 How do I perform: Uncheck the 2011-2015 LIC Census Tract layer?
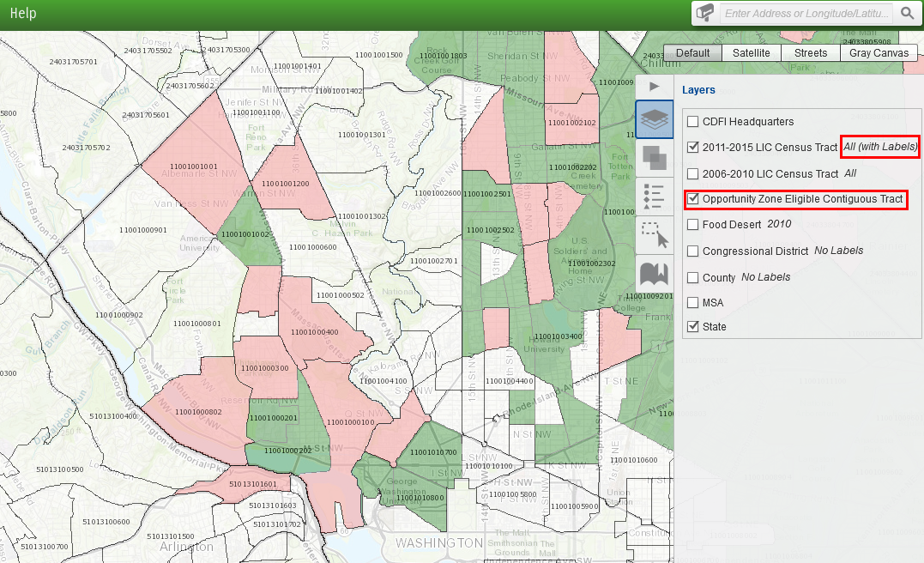click(692, 148)
